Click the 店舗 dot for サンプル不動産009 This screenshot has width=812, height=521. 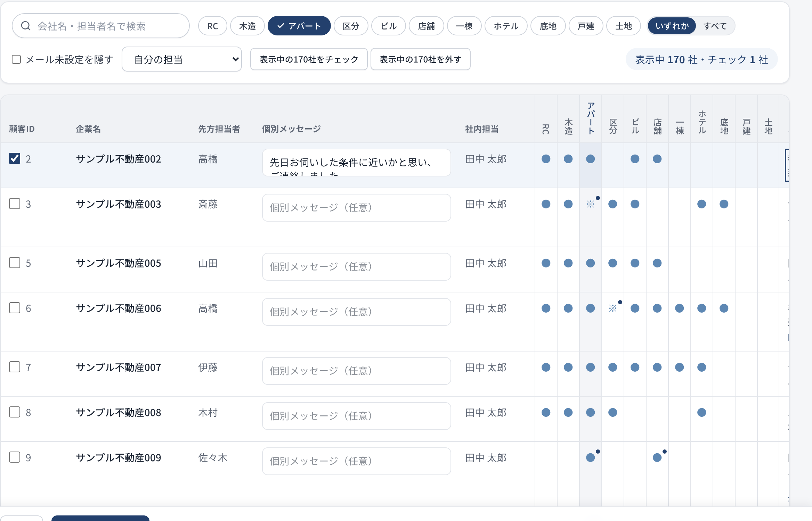(657, 457)
